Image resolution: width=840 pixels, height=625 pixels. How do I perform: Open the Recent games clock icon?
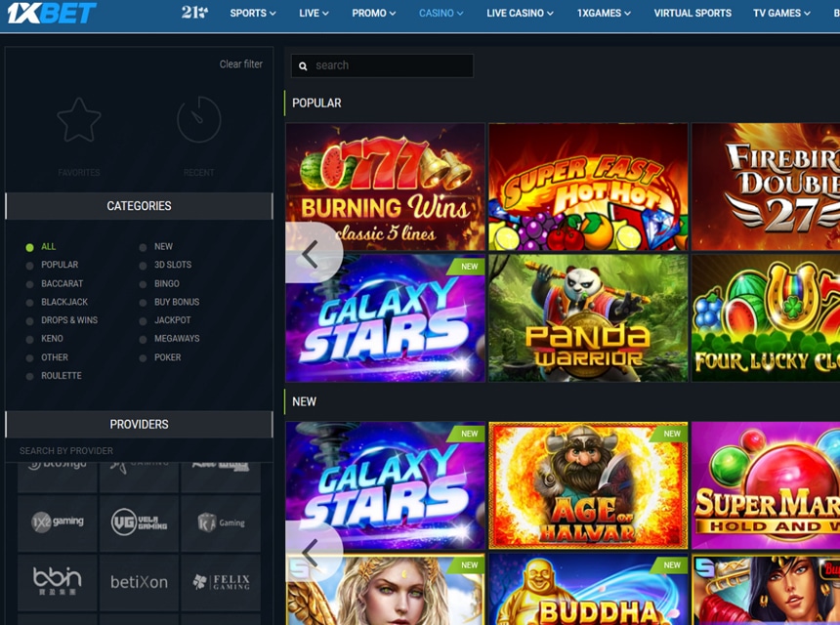click(198, 120)
